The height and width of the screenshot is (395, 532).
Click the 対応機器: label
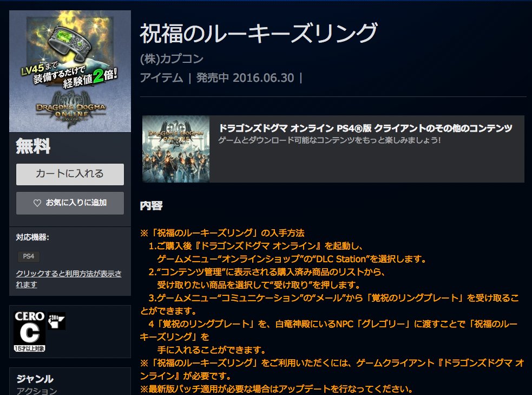(32, 237)
